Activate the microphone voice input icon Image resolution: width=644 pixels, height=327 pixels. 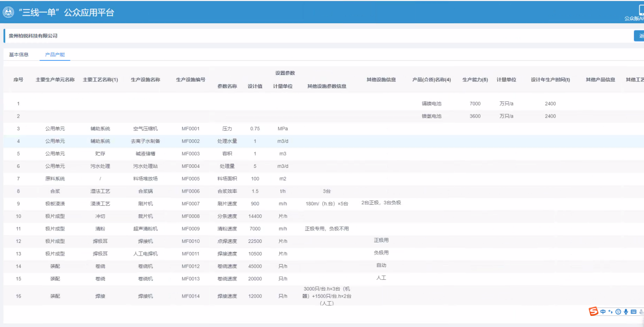(626, 312)
